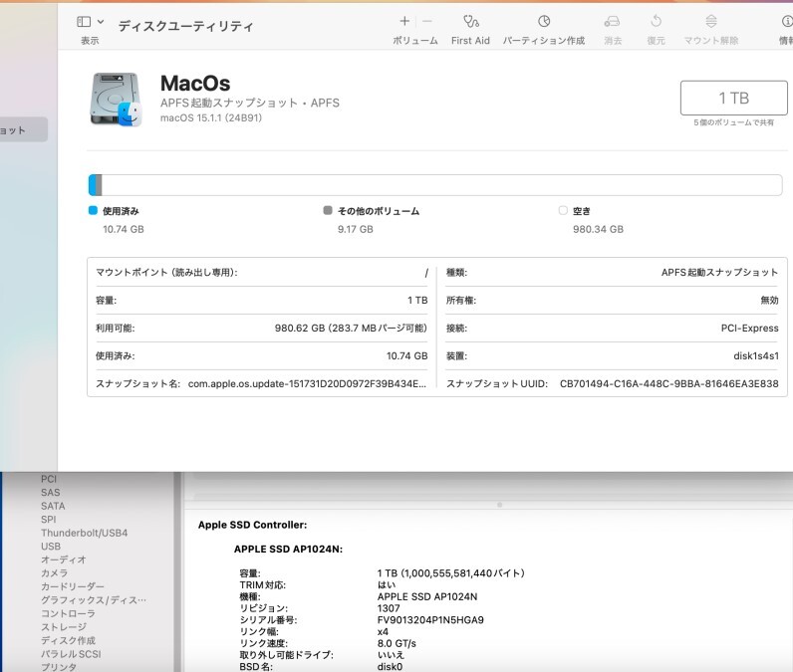This screenshot has width=793, height=672.
Task: Click the blue 使用済み color swatch
Action: coord(93,210)
